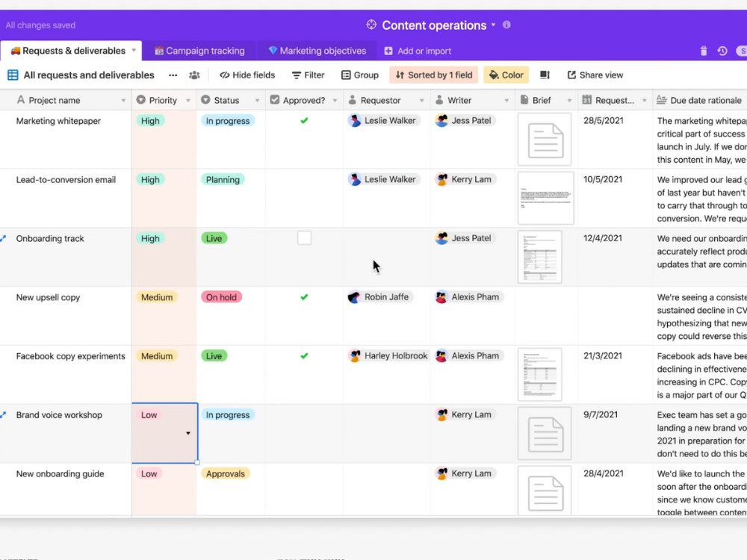Open the trash bin icon
The image size is (747, 560).
pos(703,51)
